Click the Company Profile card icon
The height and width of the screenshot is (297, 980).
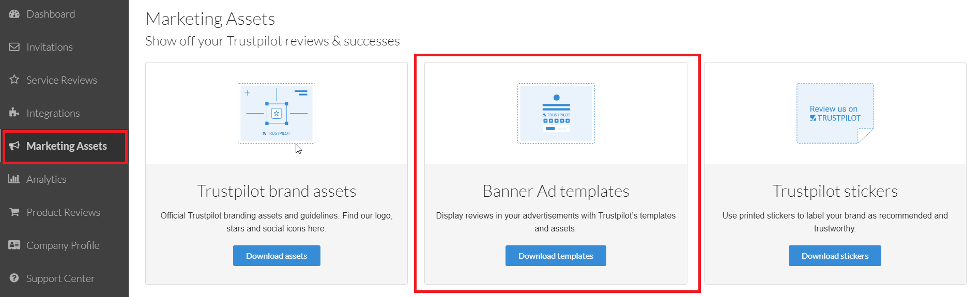point(14,245)
